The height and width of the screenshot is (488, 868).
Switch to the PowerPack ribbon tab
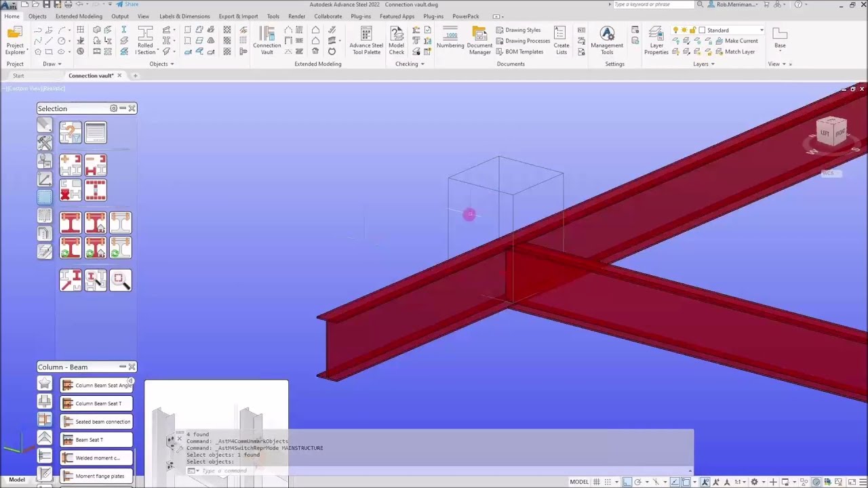pos(465,16)
